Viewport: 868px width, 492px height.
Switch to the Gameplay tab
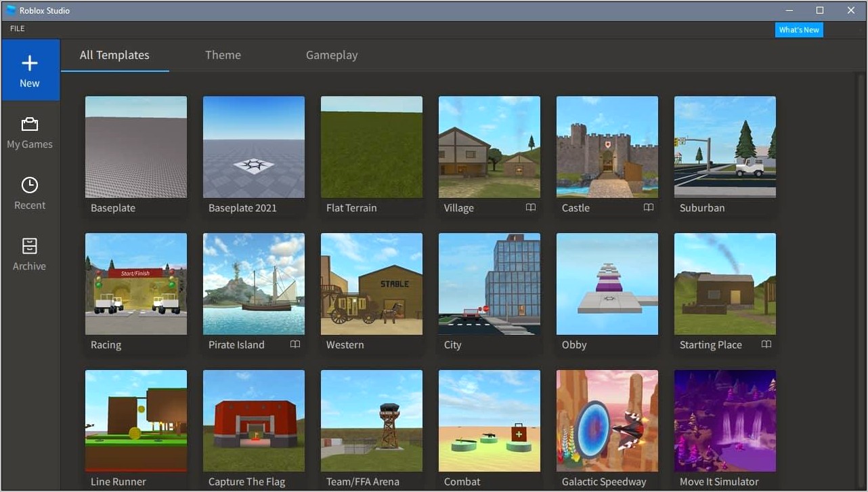(x=332, y=55)
